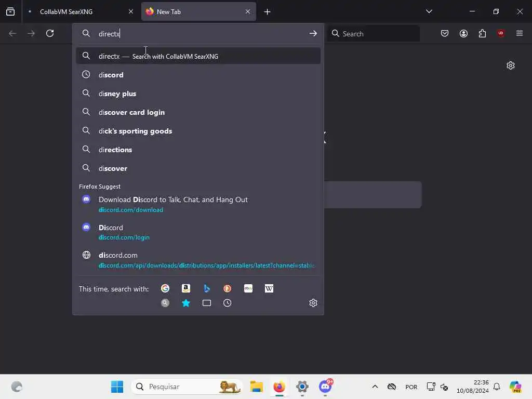Select 'directx — Search with CollabVM SearXNG' row
Screen dimensions: 532x399
pos(198,56)
